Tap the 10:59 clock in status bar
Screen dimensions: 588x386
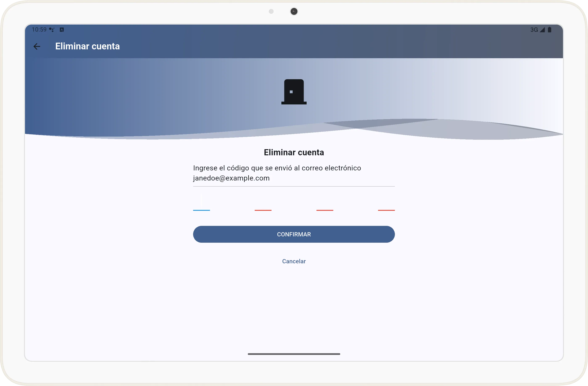tap(39, 30)
